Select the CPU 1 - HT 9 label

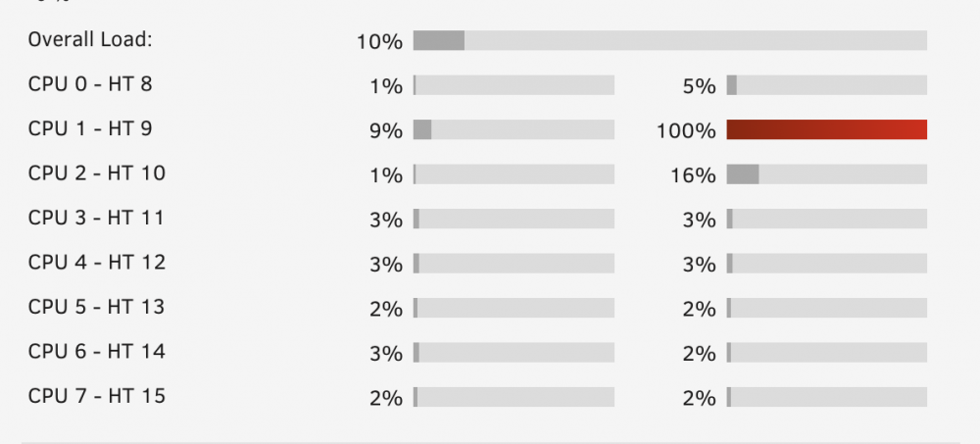90,128
